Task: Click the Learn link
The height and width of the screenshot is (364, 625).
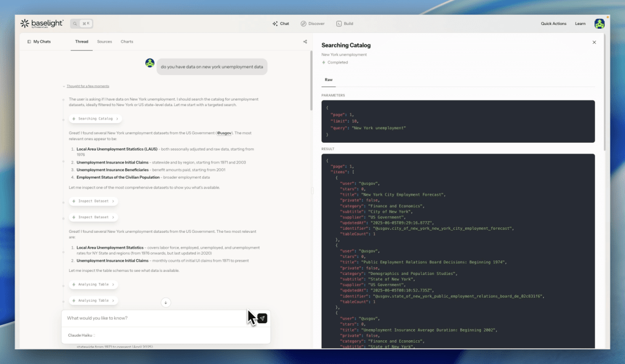Action: coord(580,24)
